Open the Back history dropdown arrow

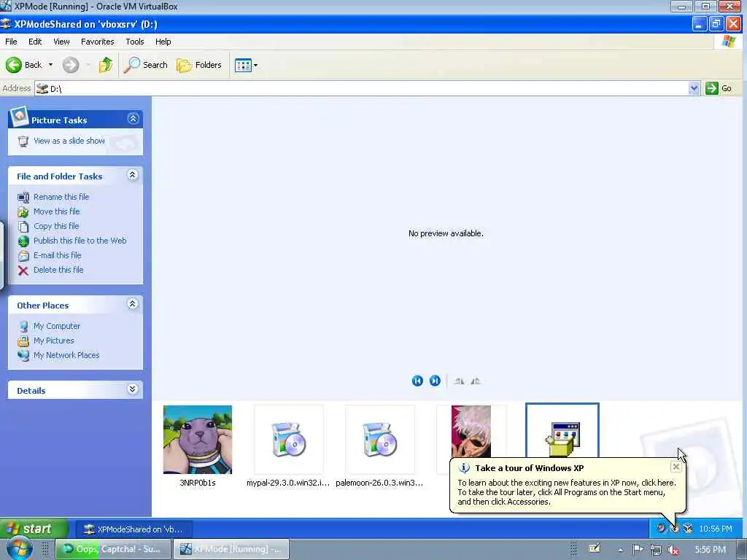coord(50,65)
